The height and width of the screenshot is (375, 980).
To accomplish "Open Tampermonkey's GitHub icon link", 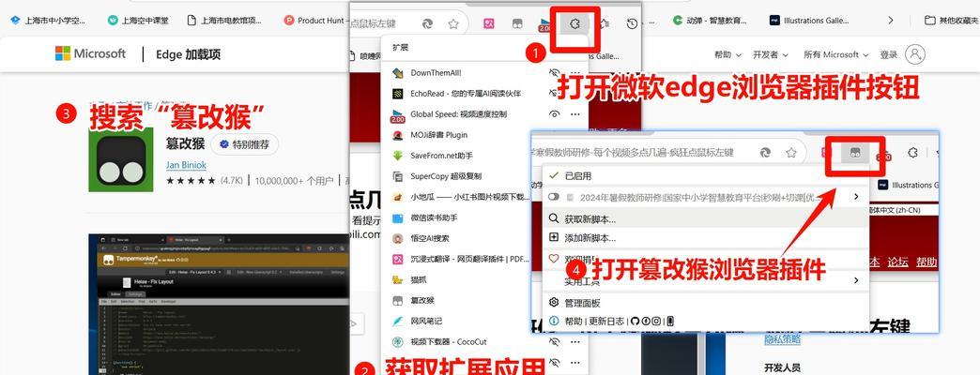I will pyautogui.click(x=635, y=321).
